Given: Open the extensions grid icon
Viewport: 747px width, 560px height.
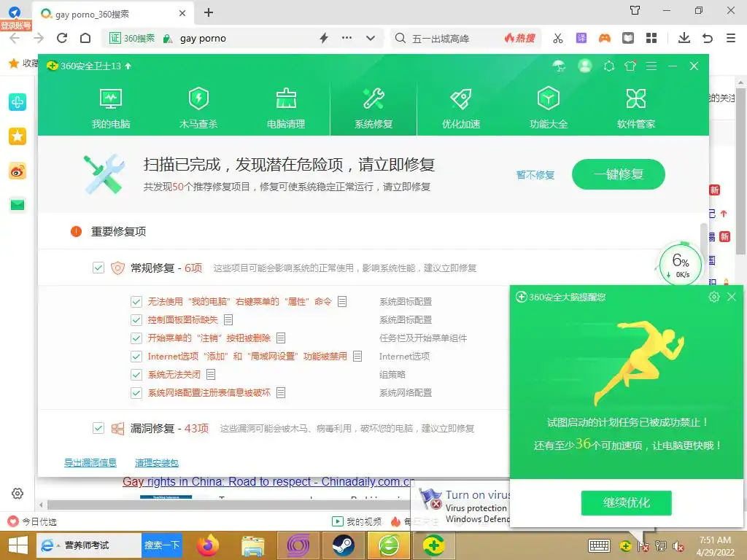Looking at the screenshot, I should click(651, 38).
